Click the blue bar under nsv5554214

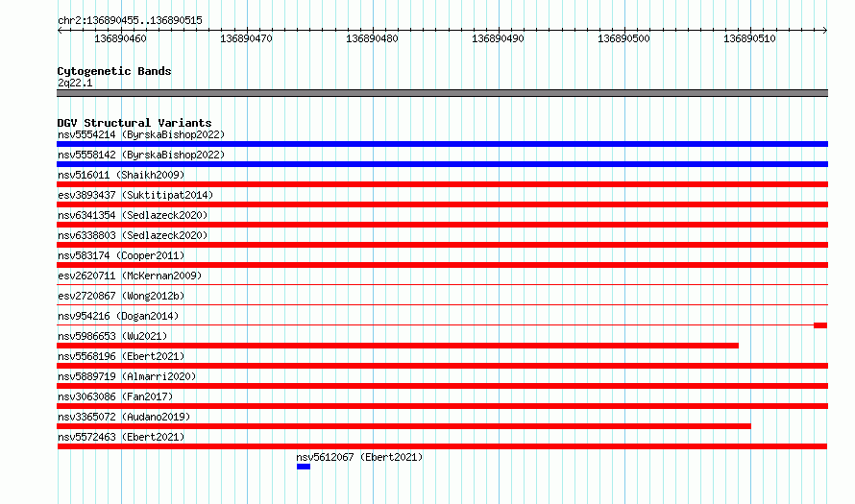click(x=442, y=144)
